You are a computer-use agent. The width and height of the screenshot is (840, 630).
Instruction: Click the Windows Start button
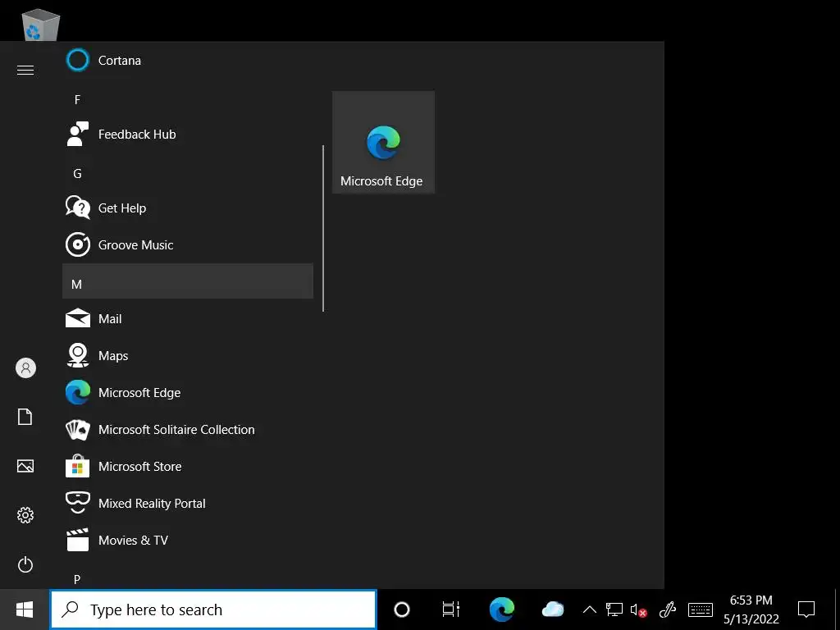coord(25,609)
